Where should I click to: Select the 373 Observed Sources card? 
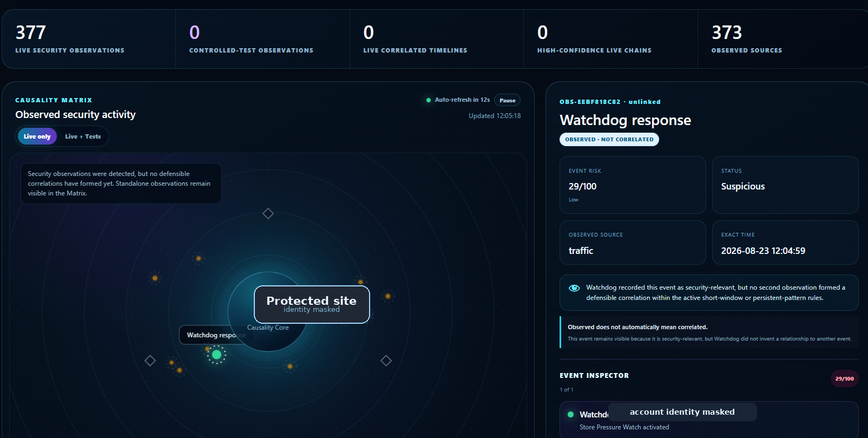782,39
